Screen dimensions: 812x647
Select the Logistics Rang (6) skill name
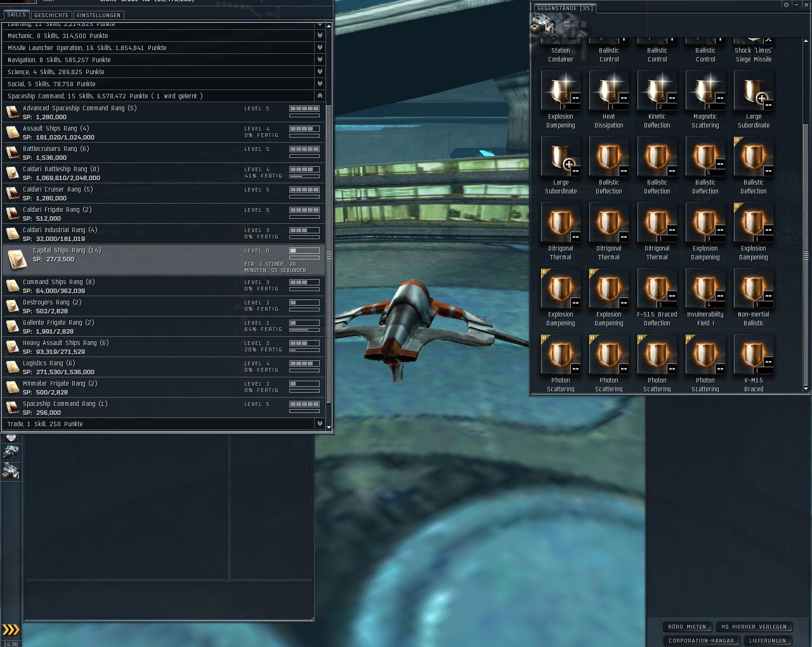[49, 363]
